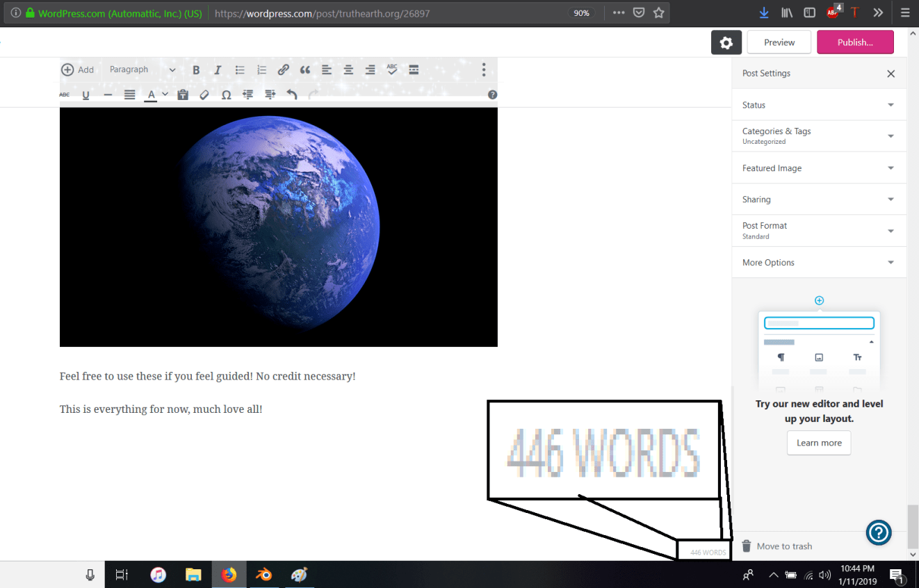
Task: Toggle underline formatting
Action: point(86,95)
